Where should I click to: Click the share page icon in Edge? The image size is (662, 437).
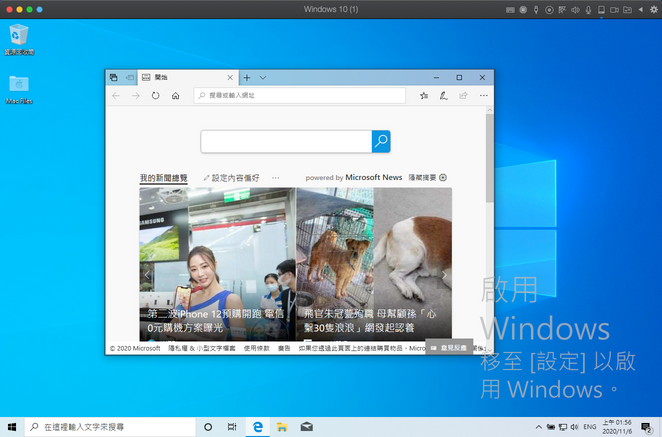[463, 96]
